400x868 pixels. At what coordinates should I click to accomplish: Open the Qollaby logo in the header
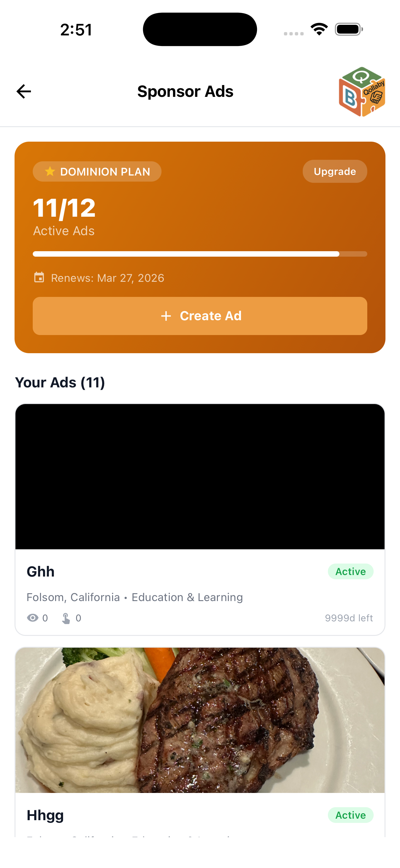coord(362,91)
